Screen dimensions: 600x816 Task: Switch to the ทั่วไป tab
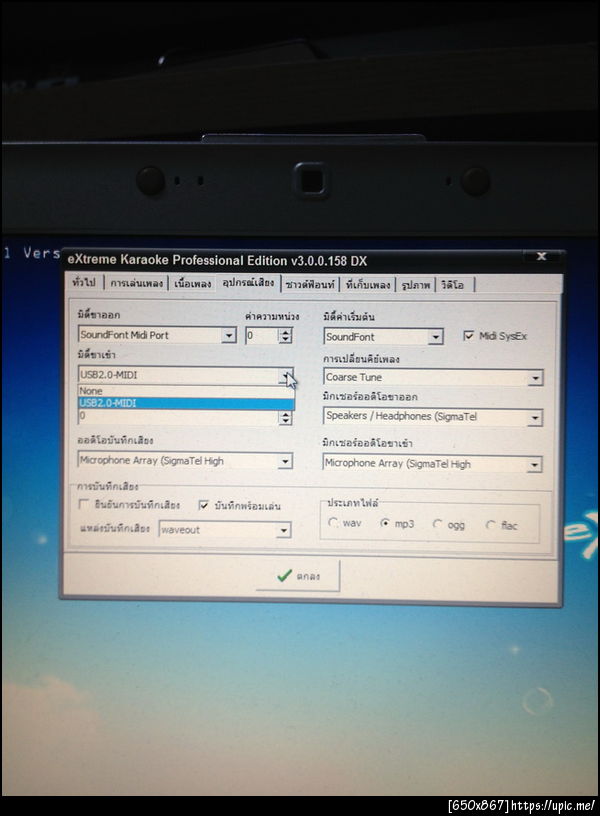click(x=85, y=283)
